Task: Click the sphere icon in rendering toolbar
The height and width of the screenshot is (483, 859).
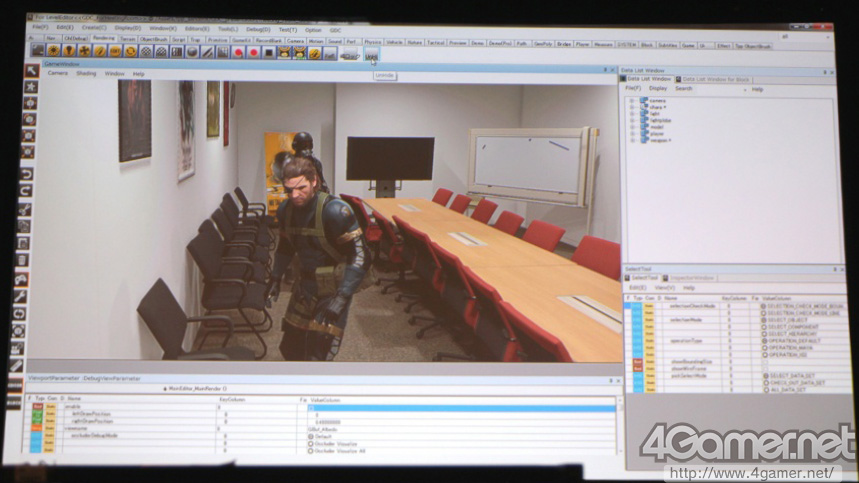Action: [x=192, y=52]
